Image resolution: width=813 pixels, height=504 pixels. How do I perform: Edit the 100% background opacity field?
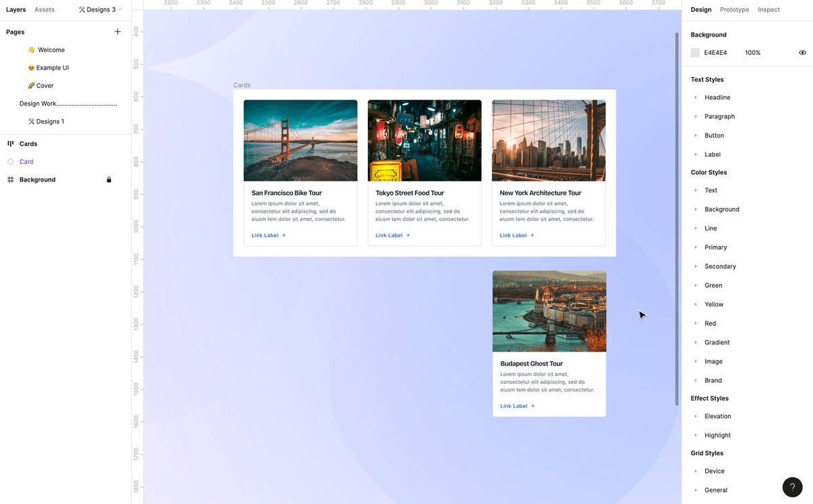[x=753, y=52]
